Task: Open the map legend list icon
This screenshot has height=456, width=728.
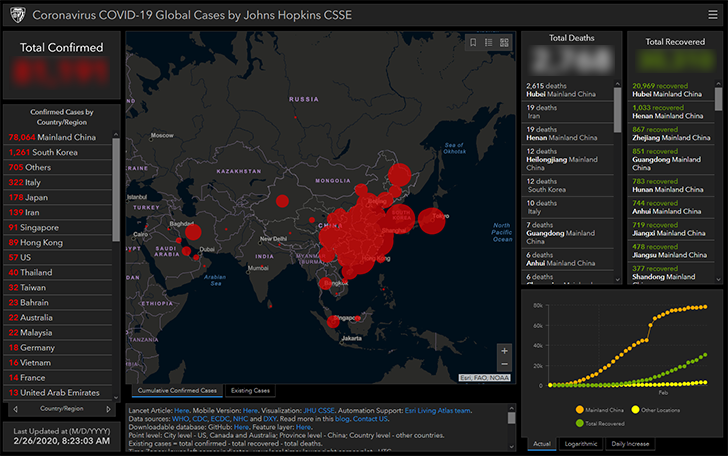Action: coord(488,43)
